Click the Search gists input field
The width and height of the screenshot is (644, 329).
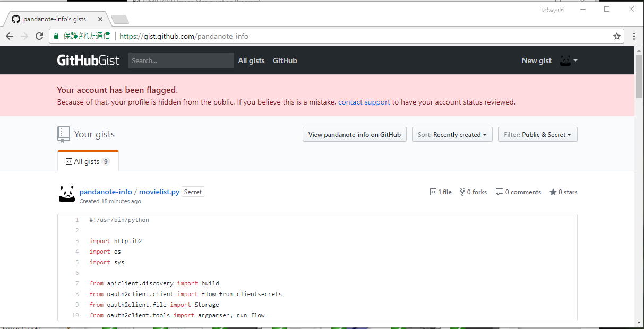pos(181,60)
